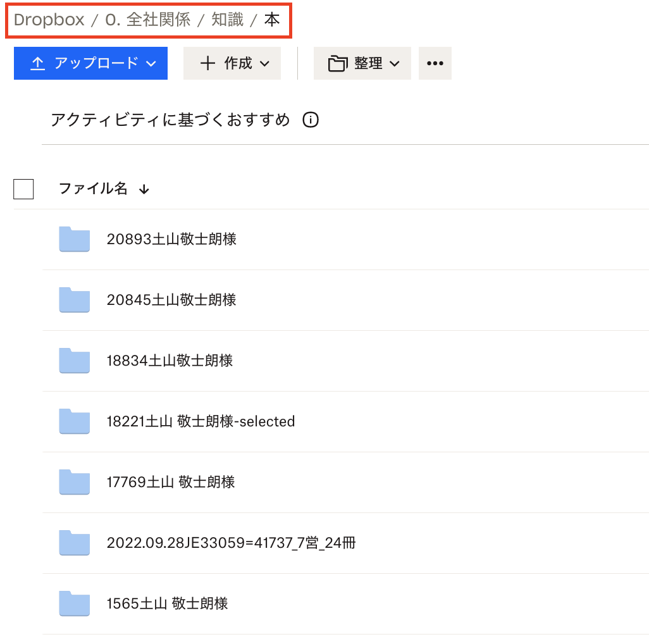The image size is (649, 644).
Task: Click folder icon for 20893土山敬士朗様
Action: coord(74,239)
